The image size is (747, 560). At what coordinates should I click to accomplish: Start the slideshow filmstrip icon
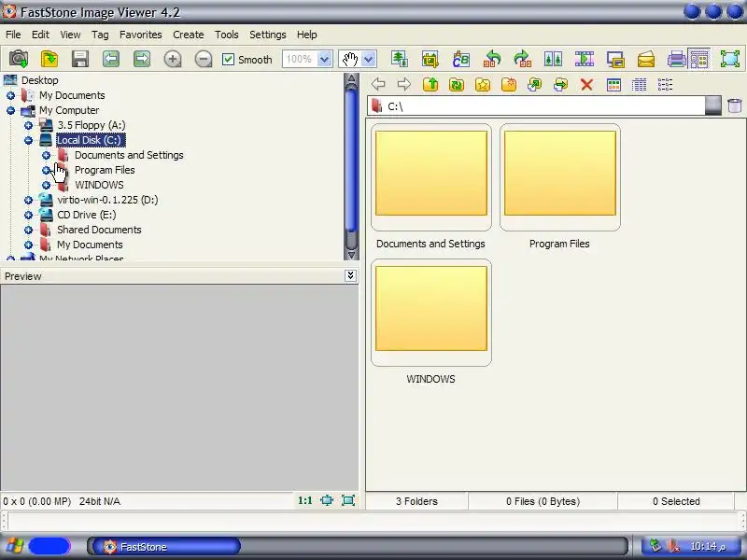(x=585, y=60)
